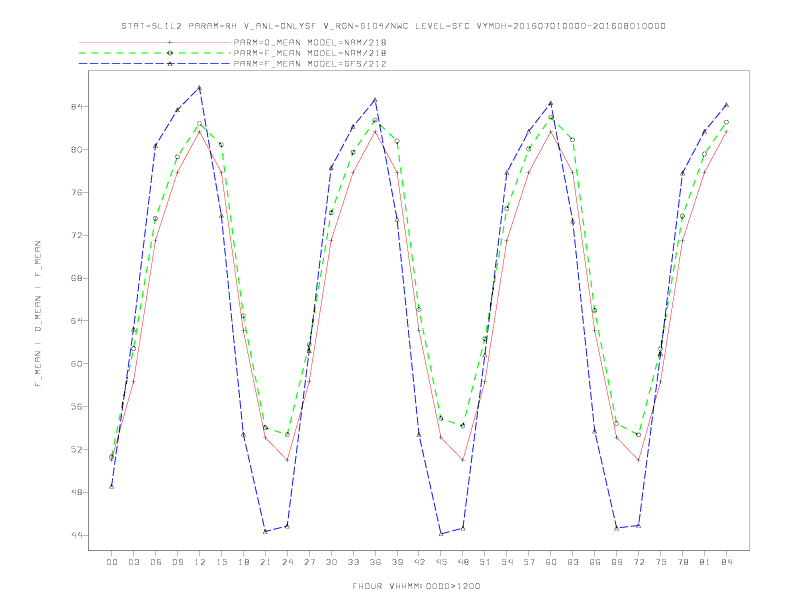Click the red solid legend line sample

(x=155, y=42)
